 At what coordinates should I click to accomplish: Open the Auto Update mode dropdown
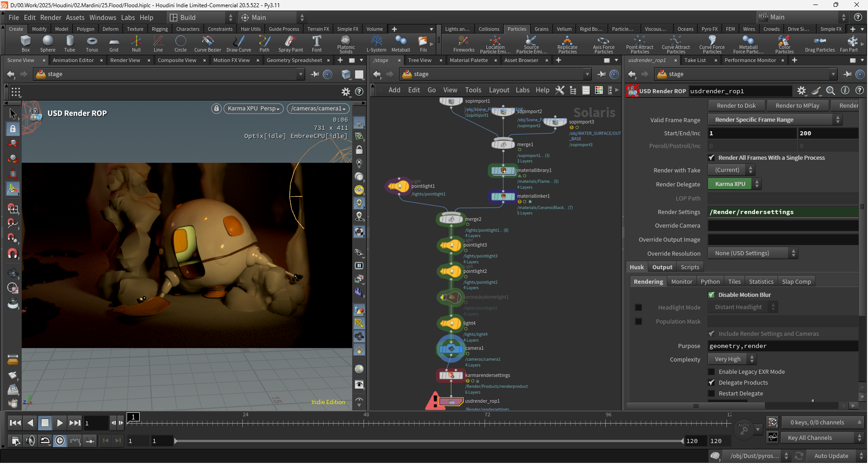(x=836, y=456)
